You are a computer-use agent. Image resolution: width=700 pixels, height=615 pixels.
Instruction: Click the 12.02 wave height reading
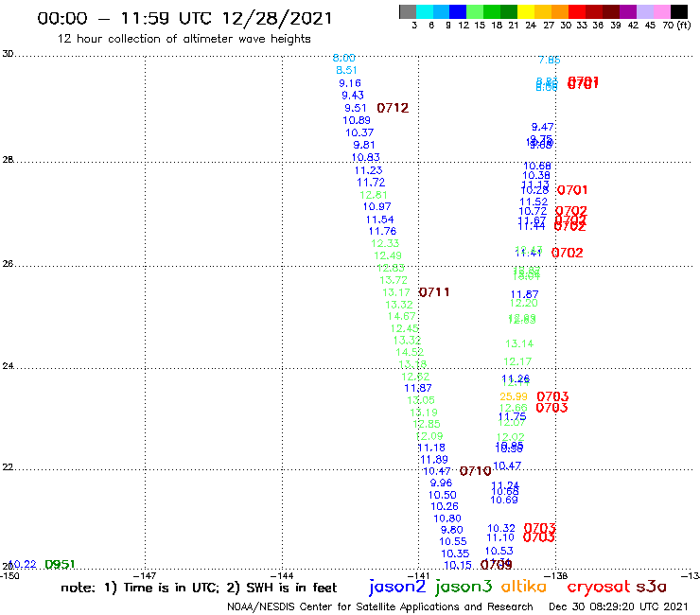(x=510, y=437)
